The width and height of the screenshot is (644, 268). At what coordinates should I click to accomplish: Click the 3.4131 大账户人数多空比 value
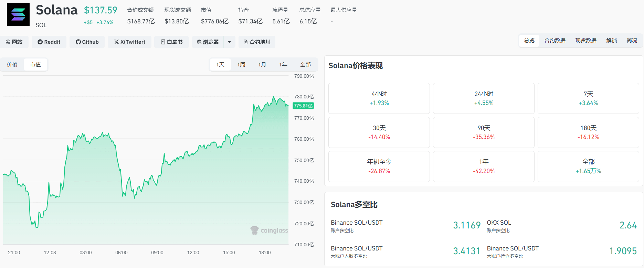[467, 251]
